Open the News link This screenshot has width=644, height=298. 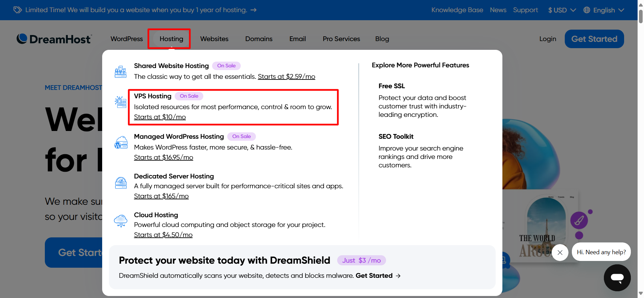(498, 10)
